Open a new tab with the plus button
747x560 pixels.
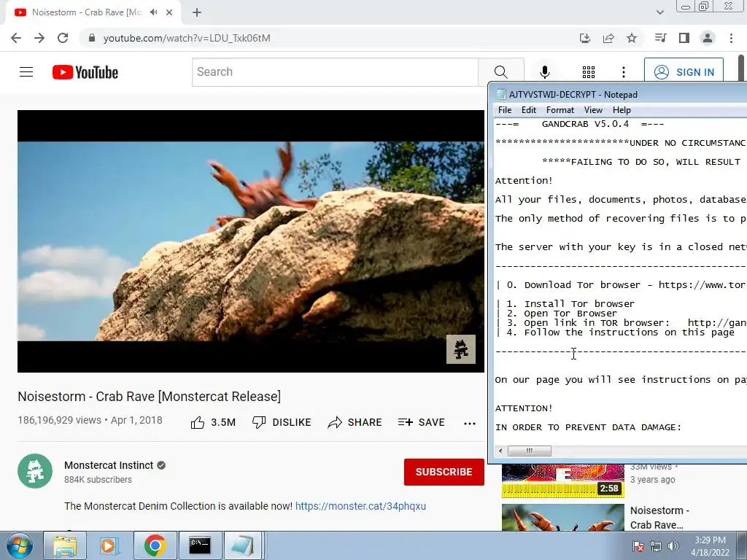pyautogui.click(x=197, y=12)
